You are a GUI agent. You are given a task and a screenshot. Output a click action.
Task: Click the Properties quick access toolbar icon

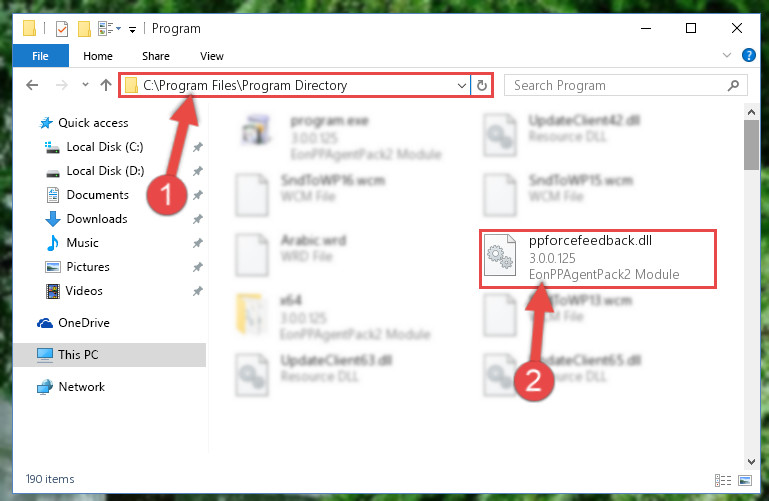pyautogui.click(x=62, y=29)
